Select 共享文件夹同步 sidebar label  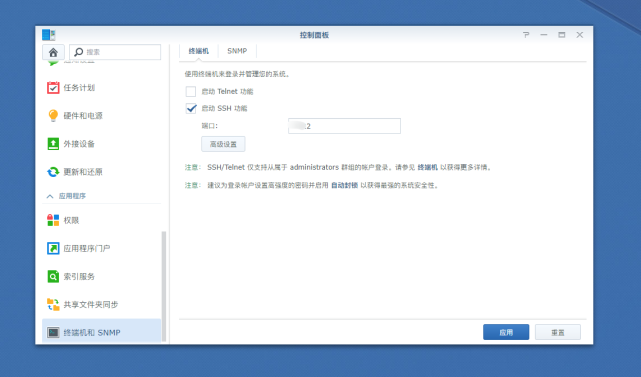pyautogui.click(x=91, y=305)
